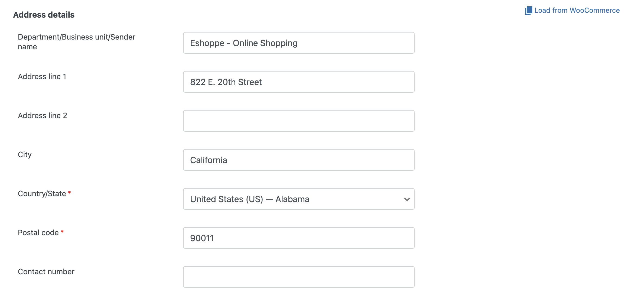Click the Load from WooCommerce link
644x297 pixels.
coord(577,10)
